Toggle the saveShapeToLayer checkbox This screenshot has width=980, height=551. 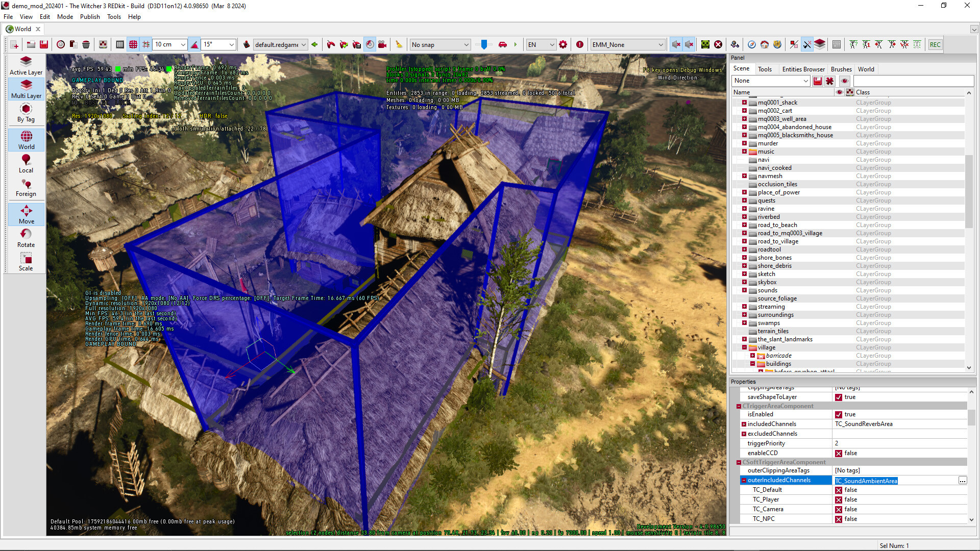coord(839,397)
